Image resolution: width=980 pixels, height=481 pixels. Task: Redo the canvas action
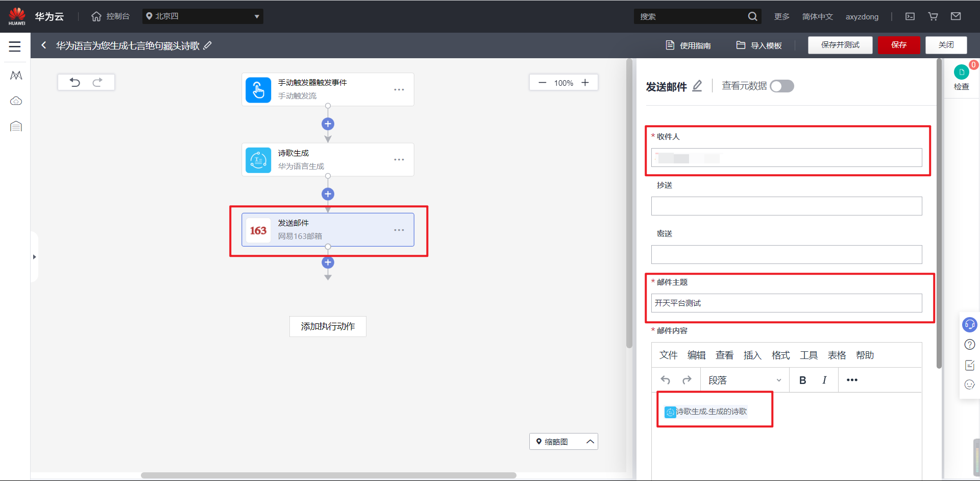click(97, 82)
